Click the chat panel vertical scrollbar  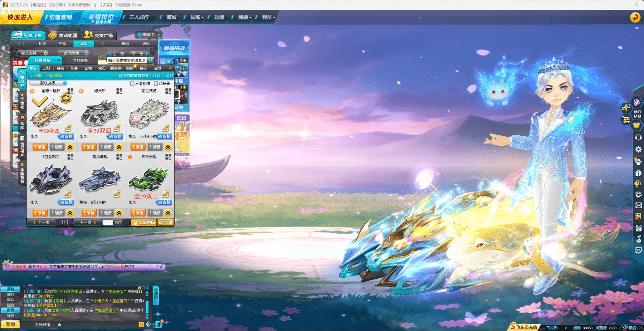click(147, 307)
